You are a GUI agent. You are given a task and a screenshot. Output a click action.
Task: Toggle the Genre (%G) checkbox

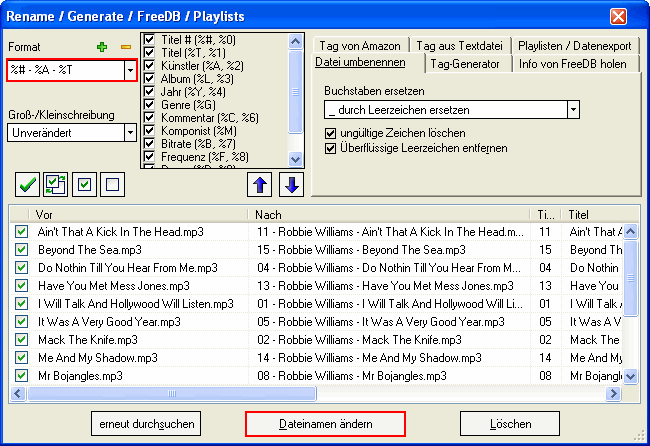149,104
